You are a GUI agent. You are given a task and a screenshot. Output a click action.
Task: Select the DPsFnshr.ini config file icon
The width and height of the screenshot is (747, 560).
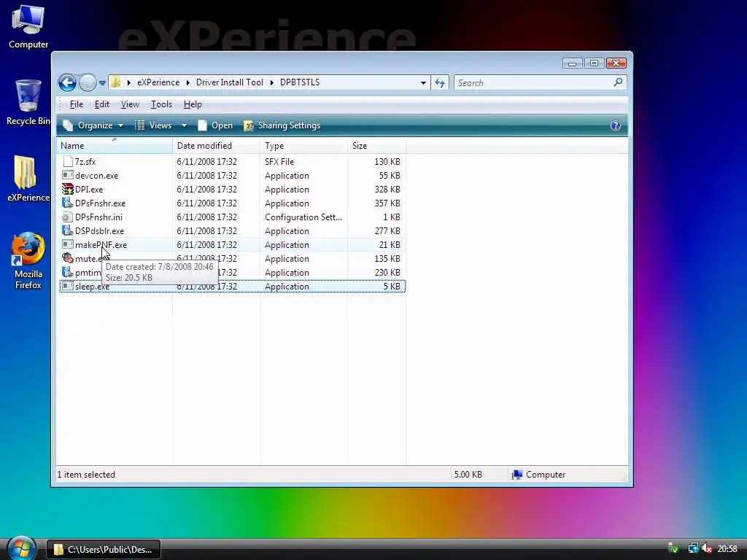click(68, 217)
